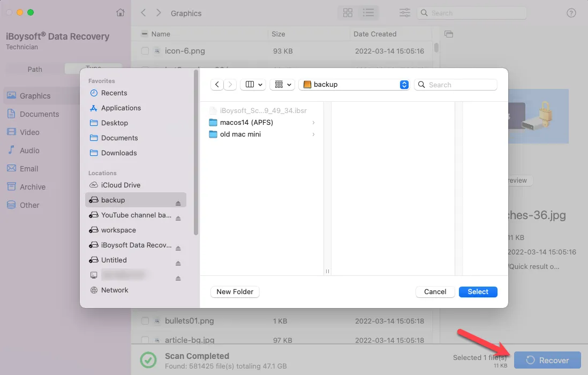Screen dimensions: 588x375
Task: Tick the bullets01.png checkbox
Action: [x=145, y=321]
